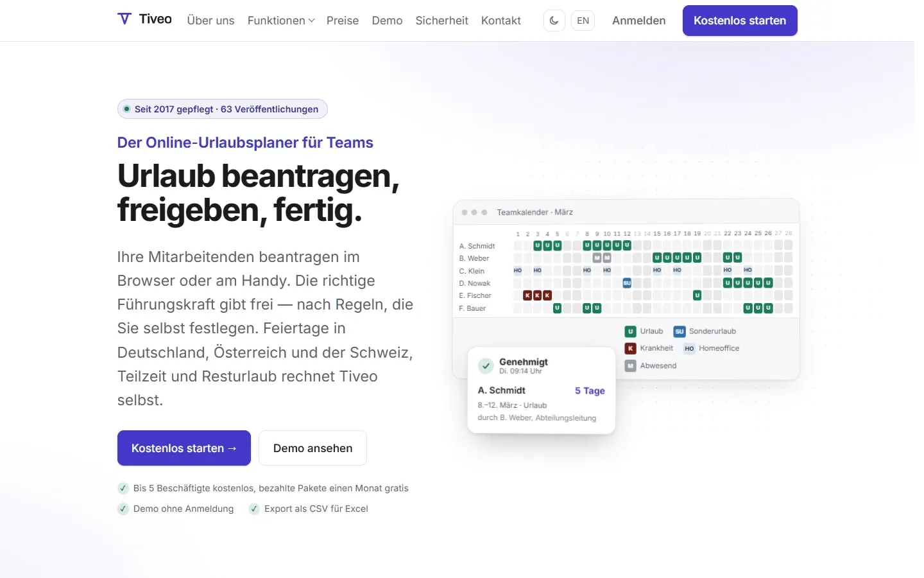Click Homeoffice HO legend icon

[689, 348]
